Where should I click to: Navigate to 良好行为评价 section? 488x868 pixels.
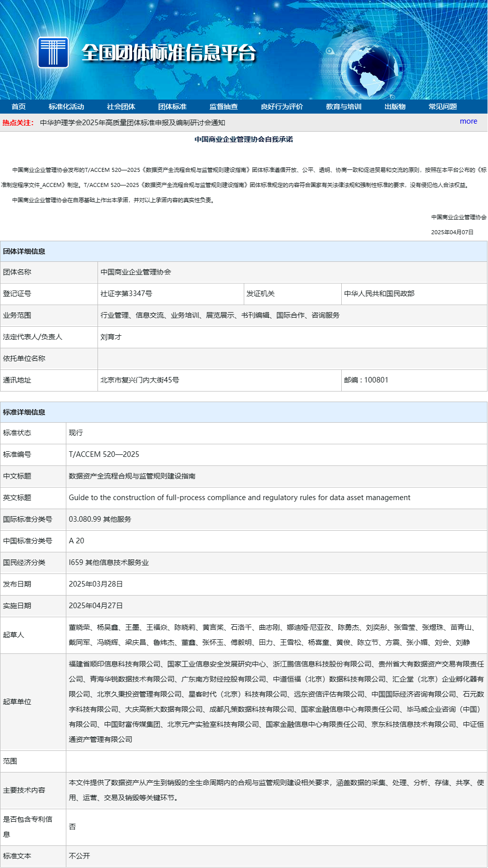click(x=282, y=107)
